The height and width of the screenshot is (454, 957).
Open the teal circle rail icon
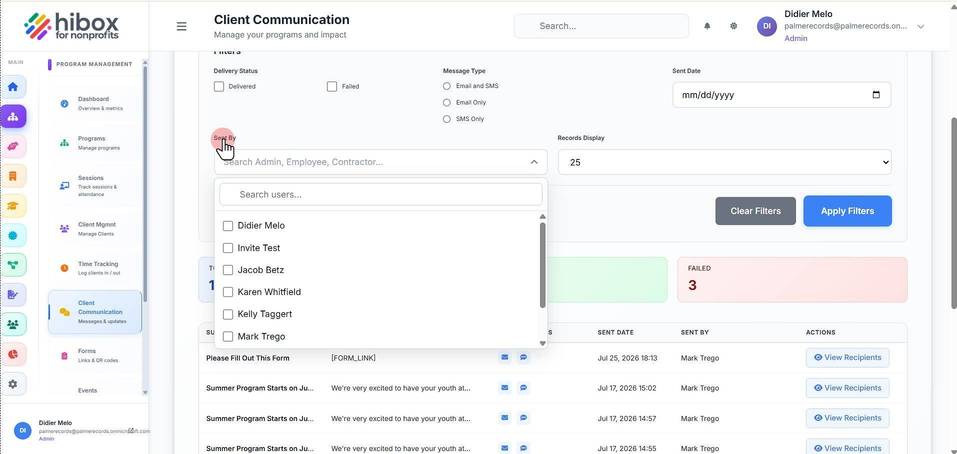[x=13, y=236]
